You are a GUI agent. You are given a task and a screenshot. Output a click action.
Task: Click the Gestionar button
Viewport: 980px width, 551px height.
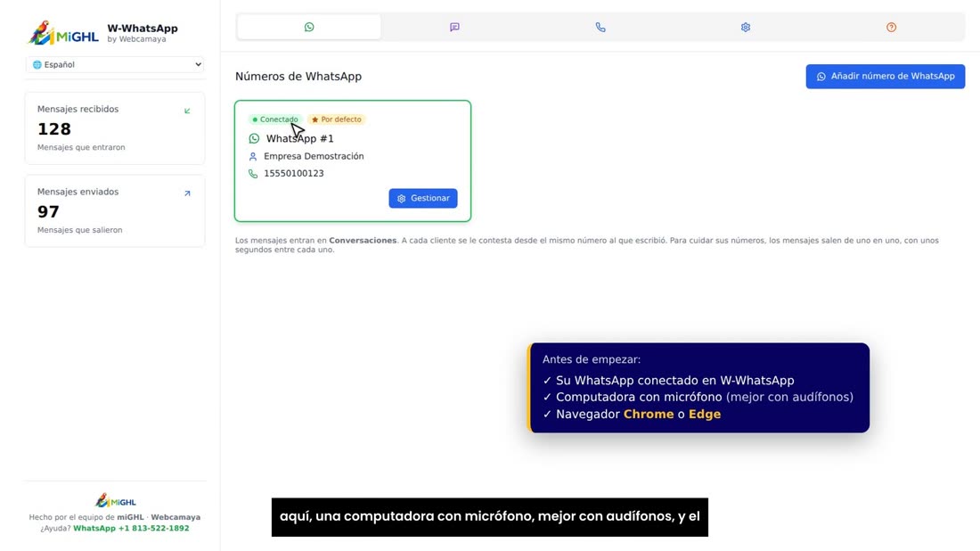tap(423, 198)
